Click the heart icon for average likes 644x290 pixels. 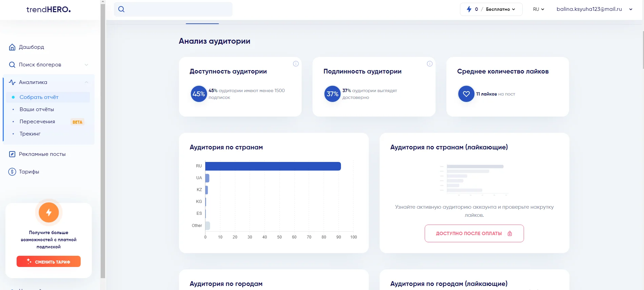466,94
